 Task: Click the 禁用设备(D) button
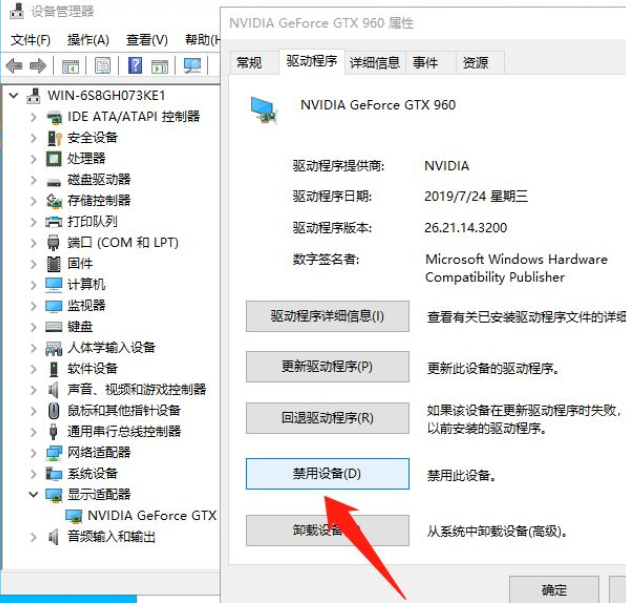pos(327,474)
